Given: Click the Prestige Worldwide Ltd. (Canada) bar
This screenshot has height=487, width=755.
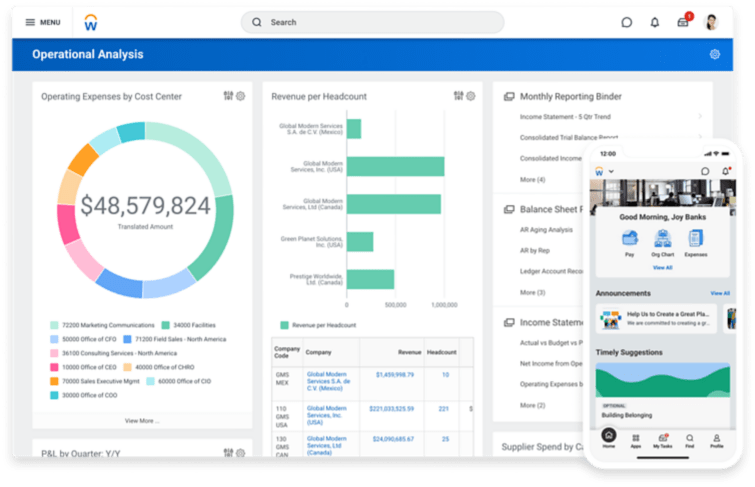Looking at the screenshot, I should point(370,279).
